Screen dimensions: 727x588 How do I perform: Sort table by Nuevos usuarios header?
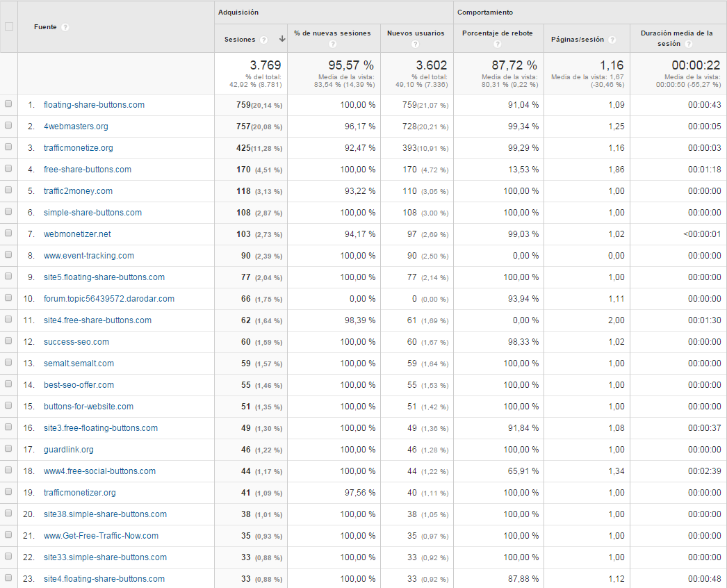(x=416, y=33)
